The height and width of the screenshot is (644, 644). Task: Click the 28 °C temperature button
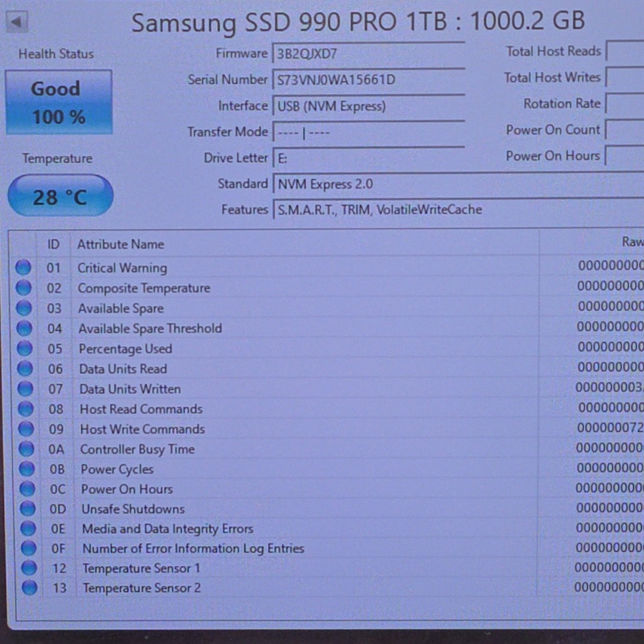[60, 196]
